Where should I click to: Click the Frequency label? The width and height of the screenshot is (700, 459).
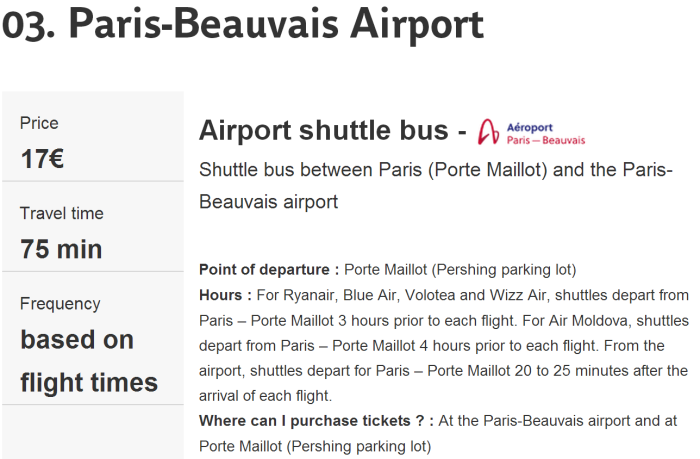(x=60, y=304)
